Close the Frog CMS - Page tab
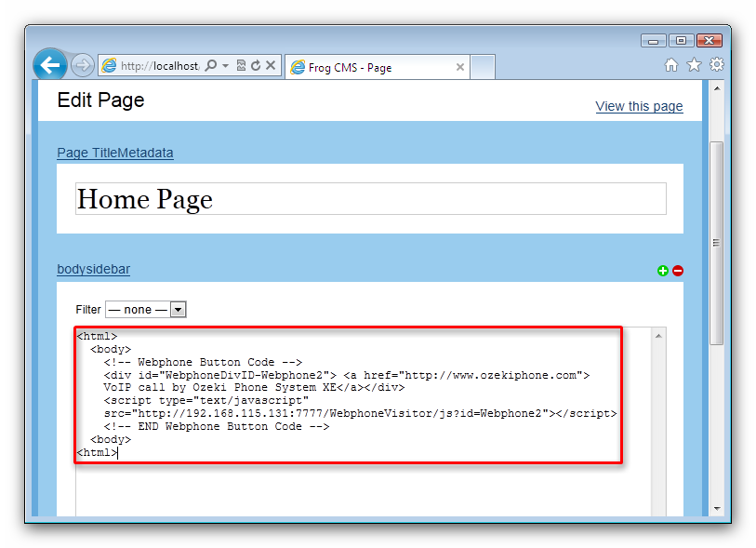This screenshot has height=548, width=756. click(x=460, y=67)
